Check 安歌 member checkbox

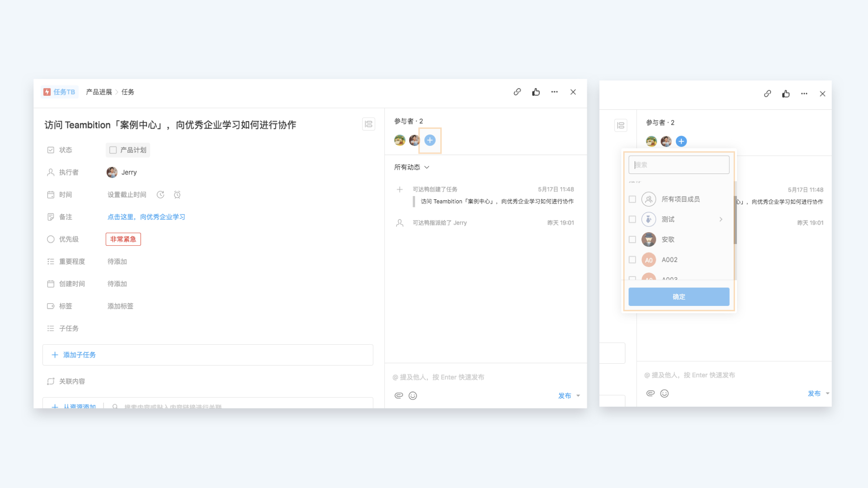coord(632,239)
